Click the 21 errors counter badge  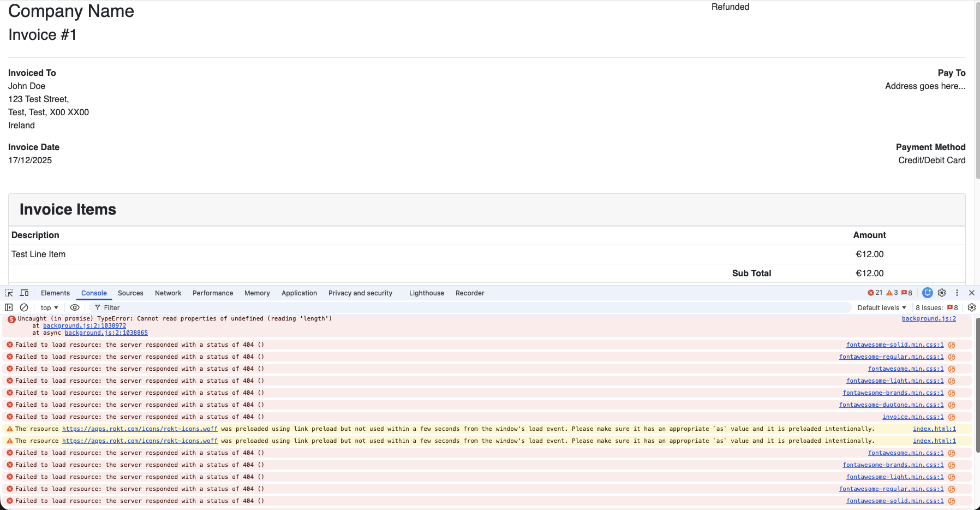[x=875, y=293]
